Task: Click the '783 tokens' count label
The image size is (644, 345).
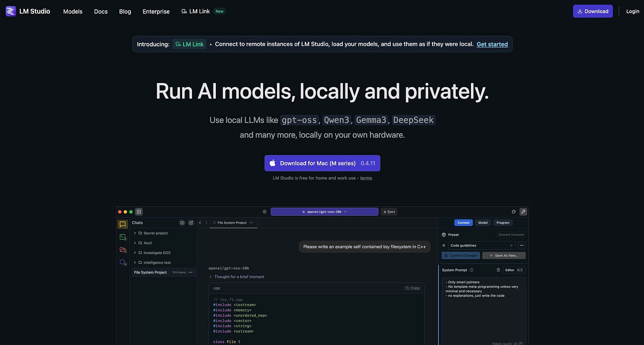Action: coord(179,272)
